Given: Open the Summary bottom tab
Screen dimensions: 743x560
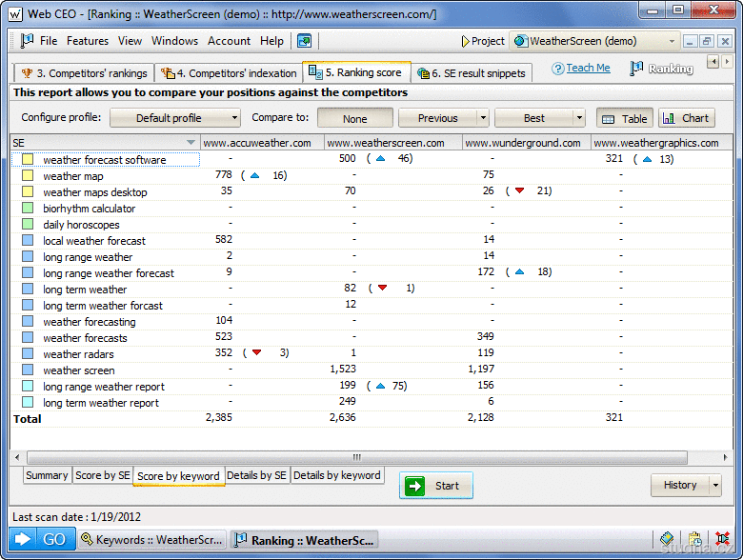Looking at the screenshot, I should pos(47,475).
